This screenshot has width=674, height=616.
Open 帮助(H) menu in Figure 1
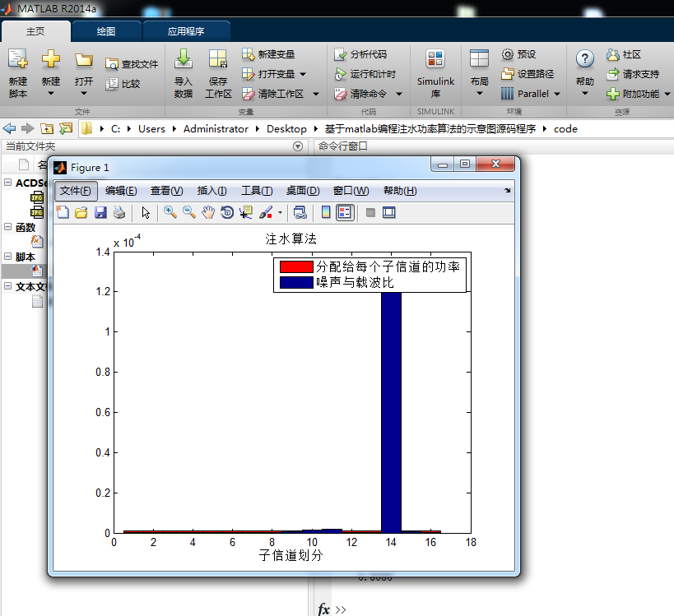400,191
